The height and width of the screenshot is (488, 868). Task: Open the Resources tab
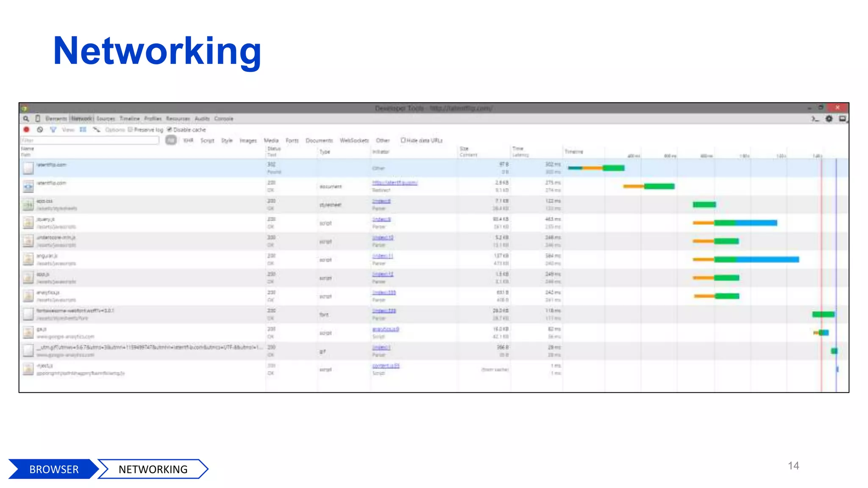coord(178,119)
